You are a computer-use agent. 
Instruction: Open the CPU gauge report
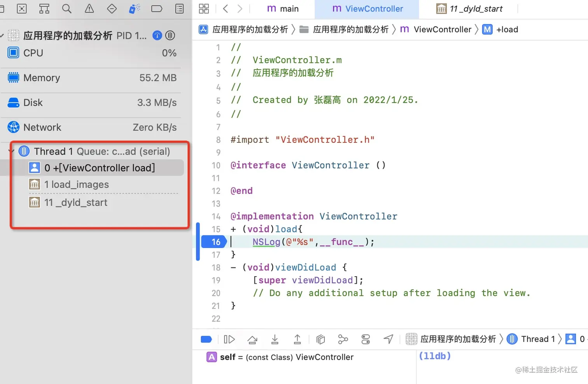pos(92,53)
